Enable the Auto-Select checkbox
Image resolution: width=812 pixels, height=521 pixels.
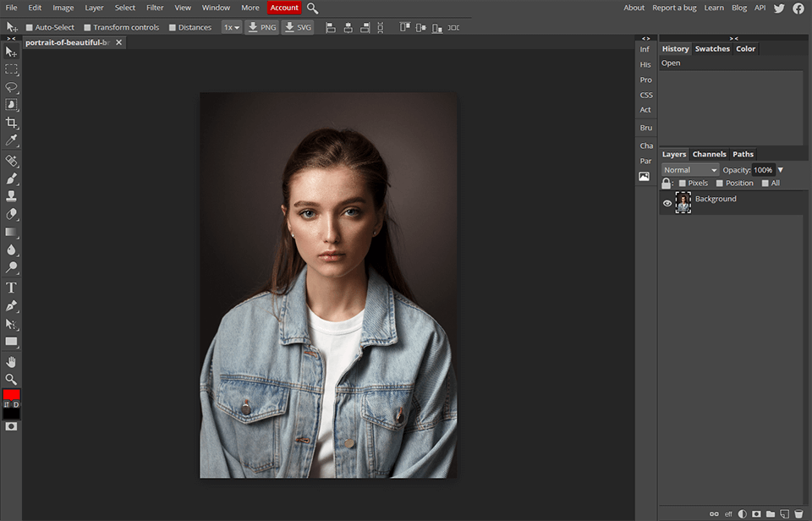pyautogui.click(x=28, y=26)
